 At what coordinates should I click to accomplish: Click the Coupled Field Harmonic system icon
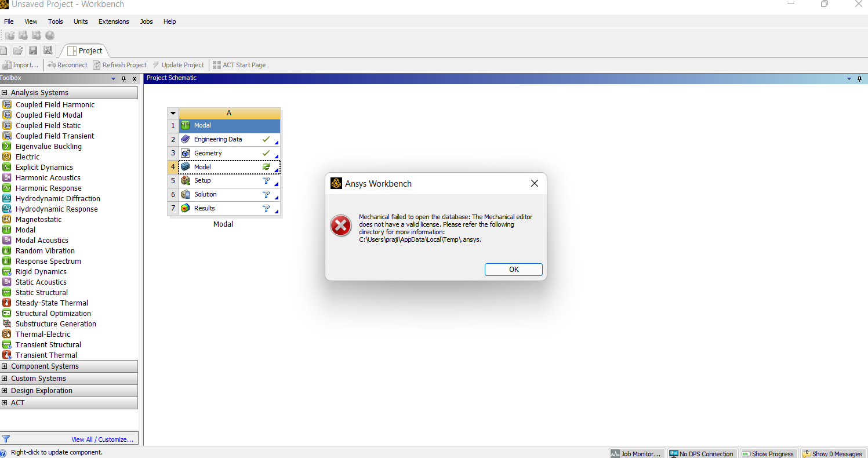[7, 104]
